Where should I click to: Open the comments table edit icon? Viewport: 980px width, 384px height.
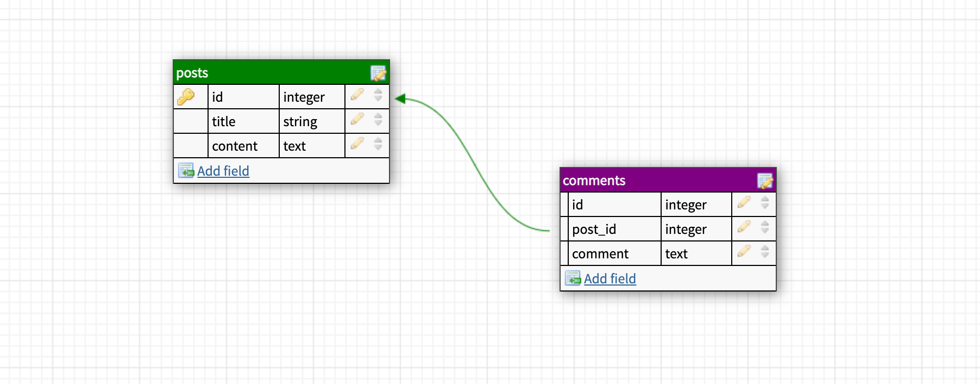coord(765,181)
